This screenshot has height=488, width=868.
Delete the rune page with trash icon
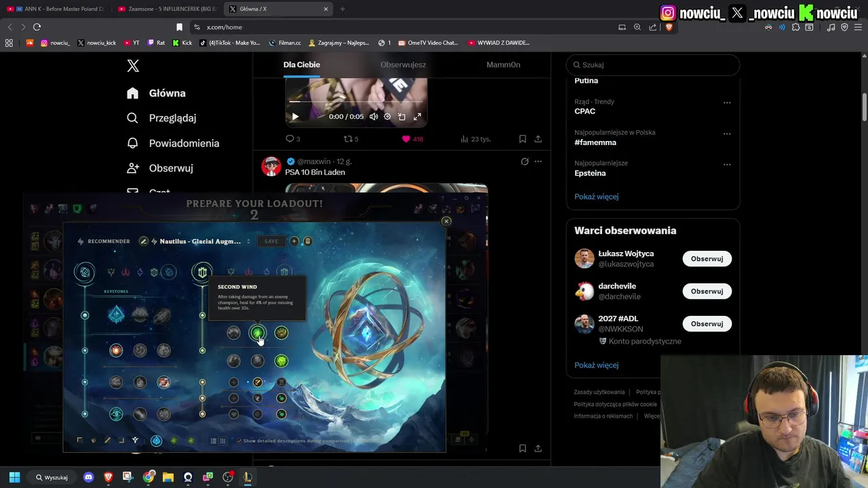pos(307,241)
